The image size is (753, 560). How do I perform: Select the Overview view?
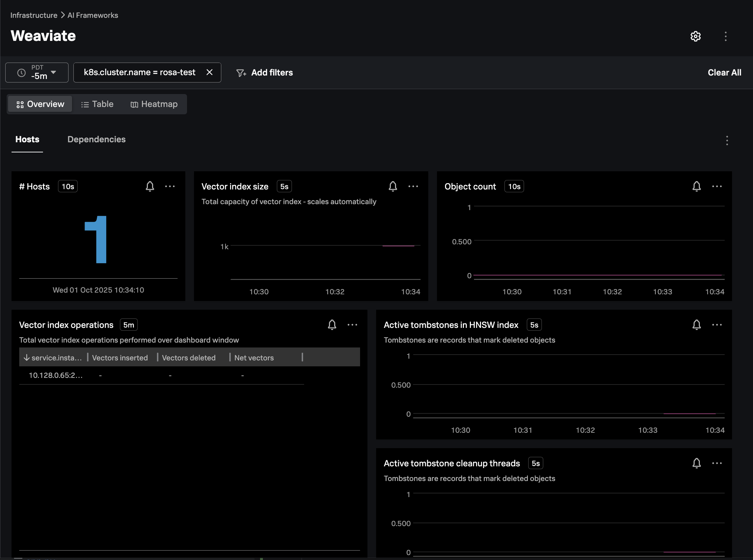40,104
